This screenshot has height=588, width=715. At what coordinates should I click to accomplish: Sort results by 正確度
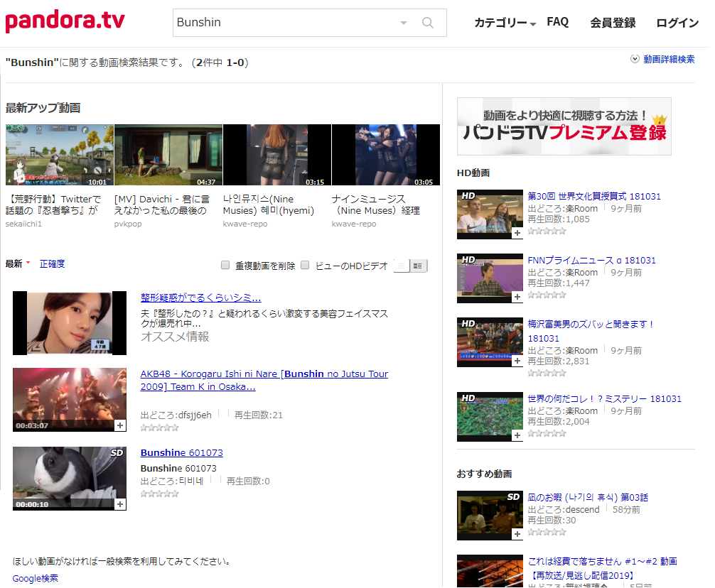tap(52, 263)
